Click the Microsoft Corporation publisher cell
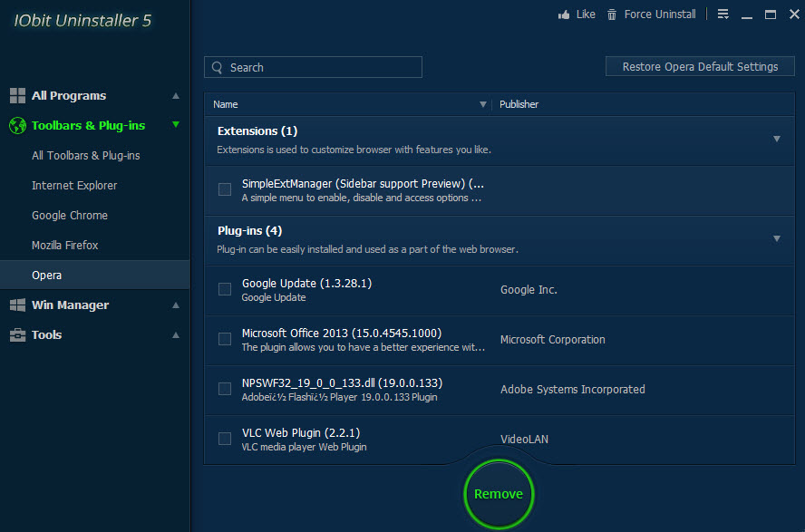 552,340
